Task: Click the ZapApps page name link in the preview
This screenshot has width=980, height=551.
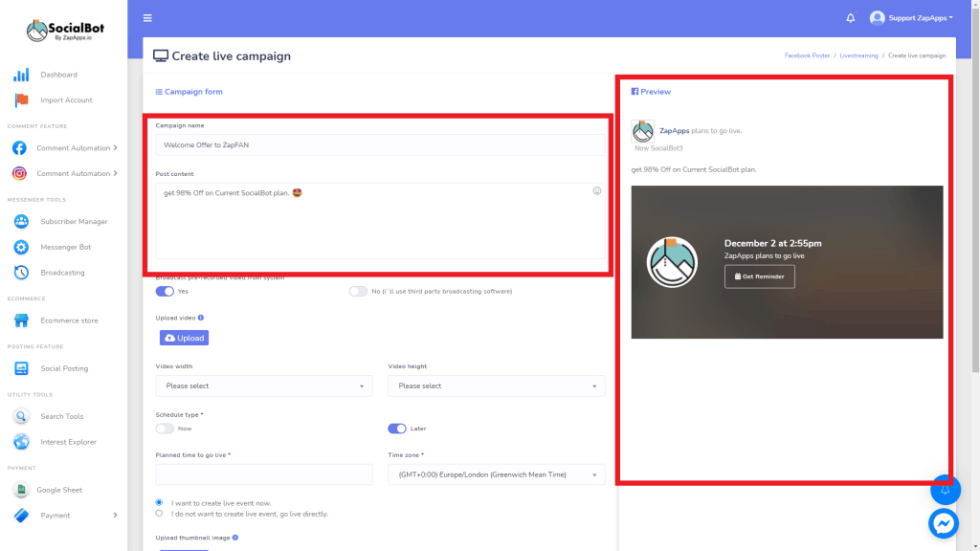Action: pos(675,130)
